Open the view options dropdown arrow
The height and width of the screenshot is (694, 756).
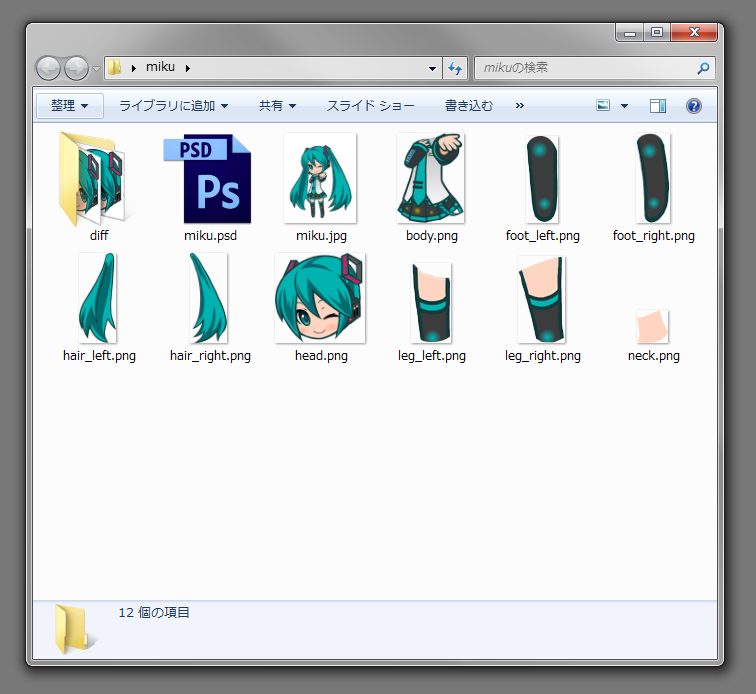click(x=624, y=106)
